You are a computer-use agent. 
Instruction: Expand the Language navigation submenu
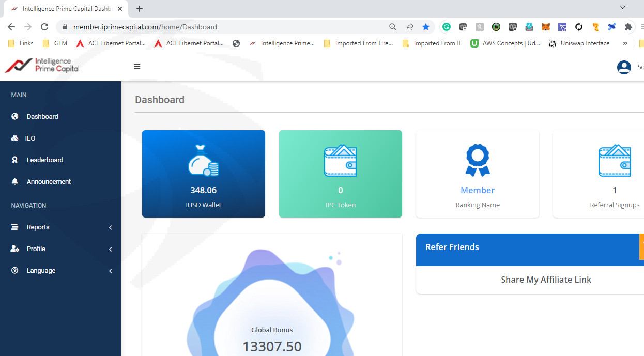click(41, 271)
